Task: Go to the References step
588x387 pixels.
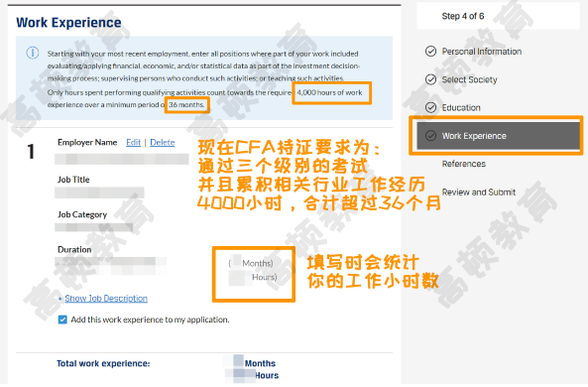Action: pos(463,164)
